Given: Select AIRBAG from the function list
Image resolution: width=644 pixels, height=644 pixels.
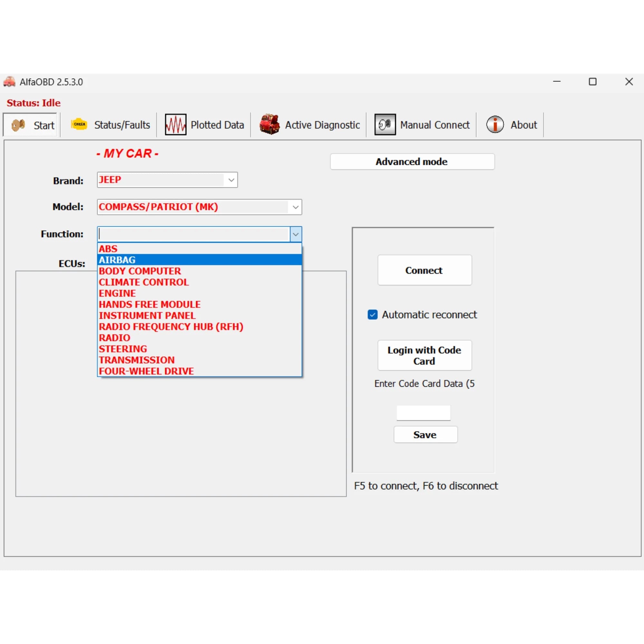Looking at the screenshot, I should [117, 260].
